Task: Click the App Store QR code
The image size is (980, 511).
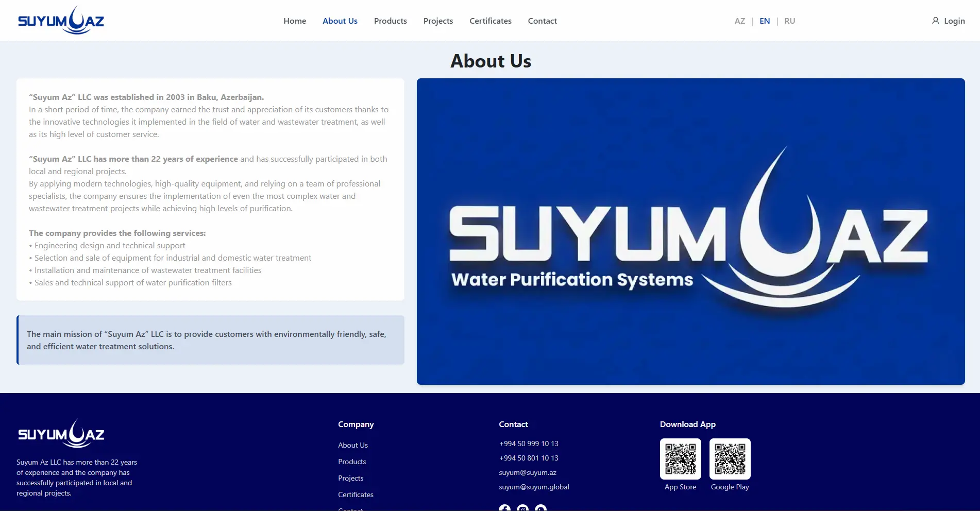Action: click(x=680, y=458)
